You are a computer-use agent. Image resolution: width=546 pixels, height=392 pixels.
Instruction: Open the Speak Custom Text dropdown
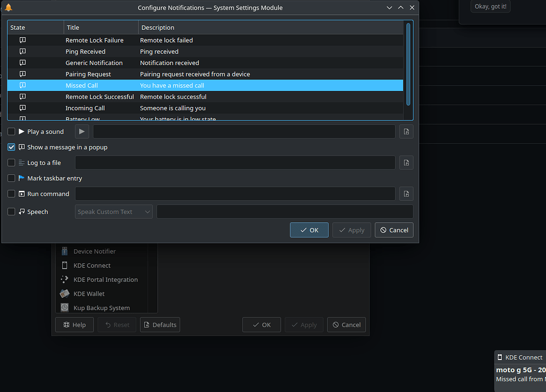click(x=114, y=212)
